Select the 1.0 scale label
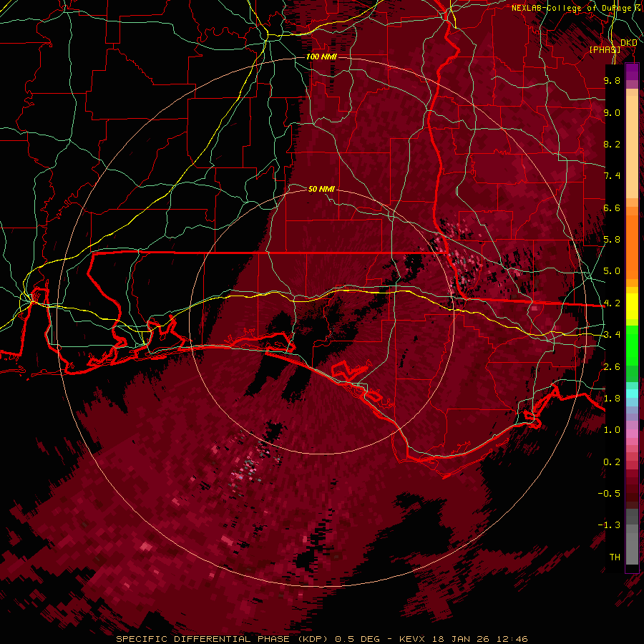644x644 pixels. [x=612, y=430]
